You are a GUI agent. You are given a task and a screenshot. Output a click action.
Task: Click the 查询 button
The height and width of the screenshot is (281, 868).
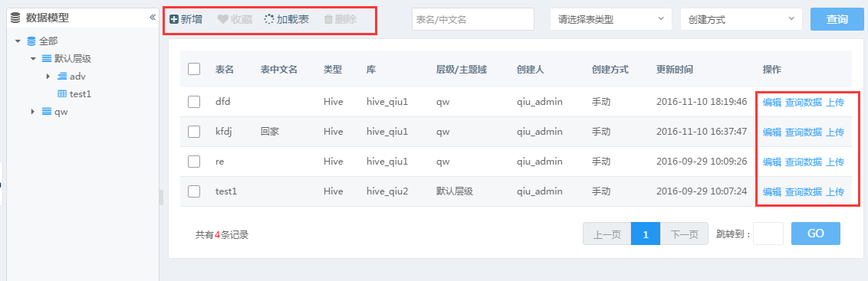coord(837,19)
